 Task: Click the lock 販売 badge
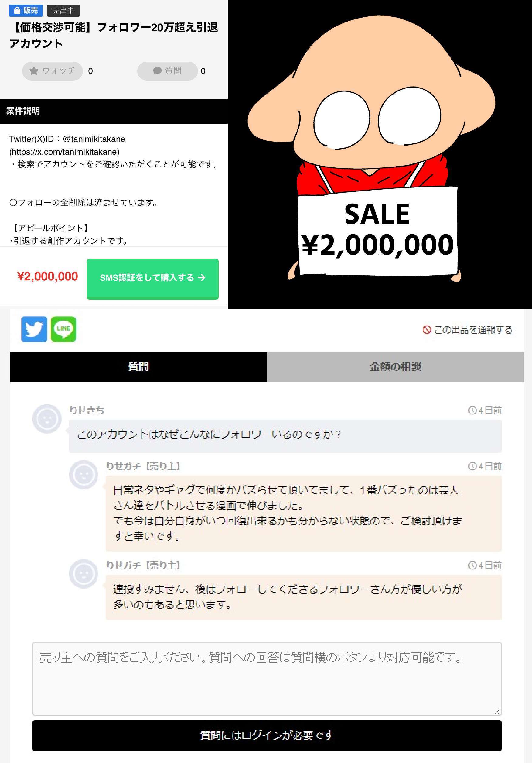click(26, 11)
